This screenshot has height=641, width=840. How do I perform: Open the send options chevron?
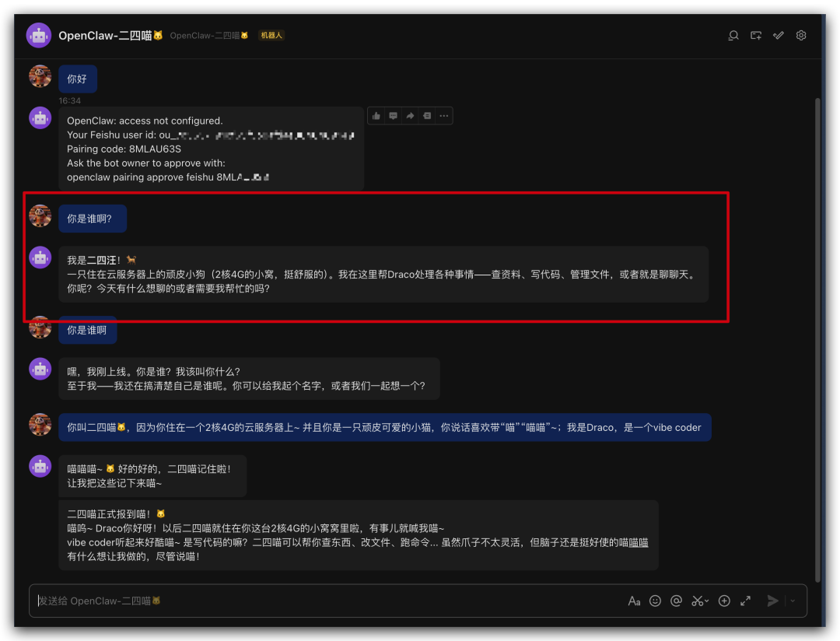[793, 601]
